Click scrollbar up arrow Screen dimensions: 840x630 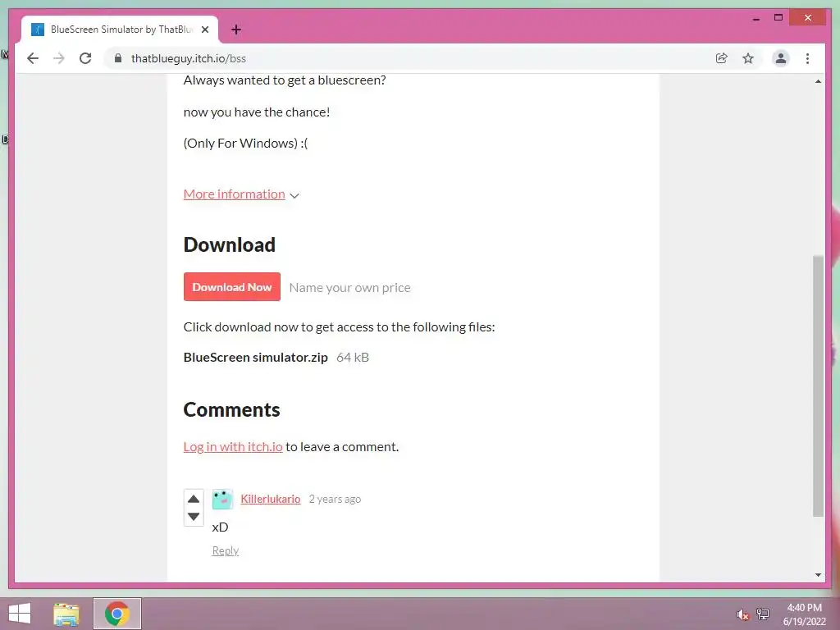pos(818,81)
